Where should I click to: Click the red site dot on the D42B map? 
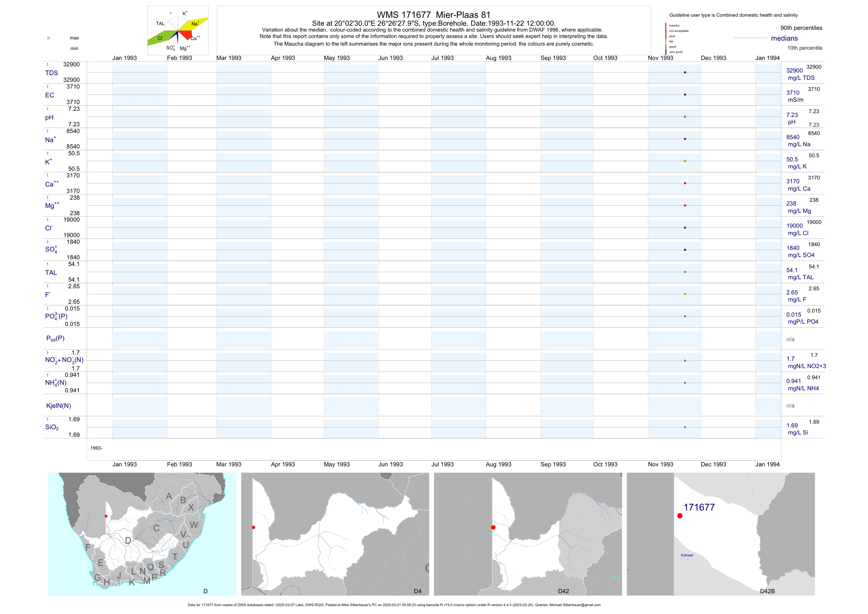pyautogui.click(x=680, y=516)
